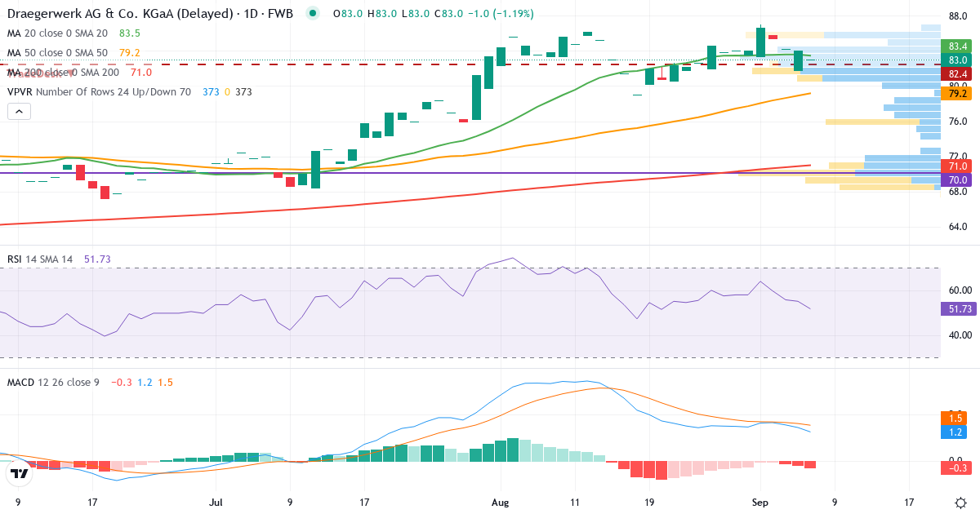This screenshot has height=514, width=980.
Task: Click the Jul label on time axis
Action: [216, 503]
